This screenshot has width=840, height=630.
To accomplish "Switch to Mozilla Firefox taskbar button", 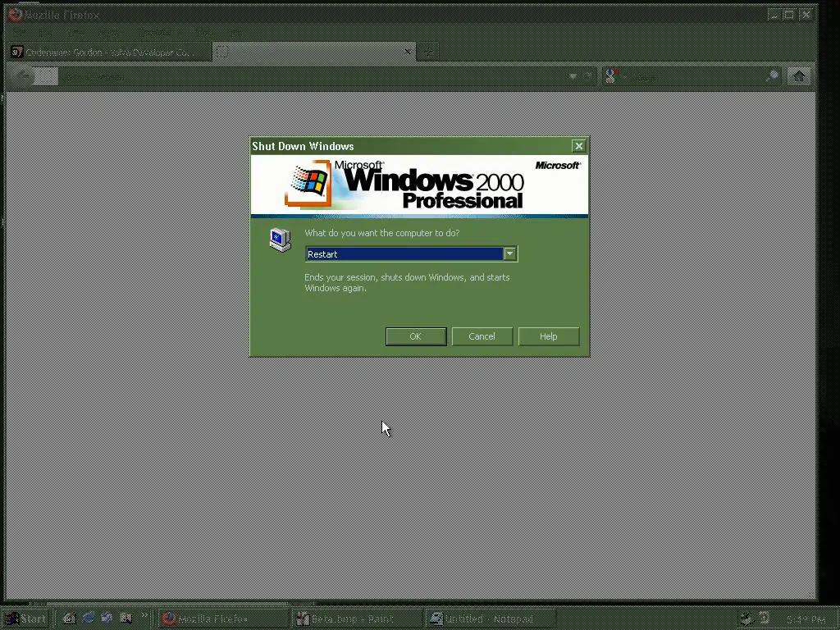I will coord(224,619).
